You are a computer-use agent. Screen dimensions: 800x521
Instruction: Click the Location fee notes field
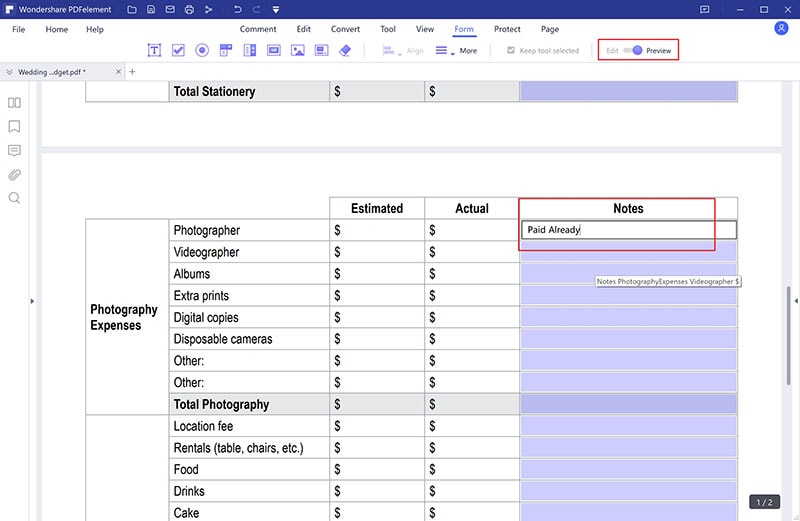click(x=629, y=426)
